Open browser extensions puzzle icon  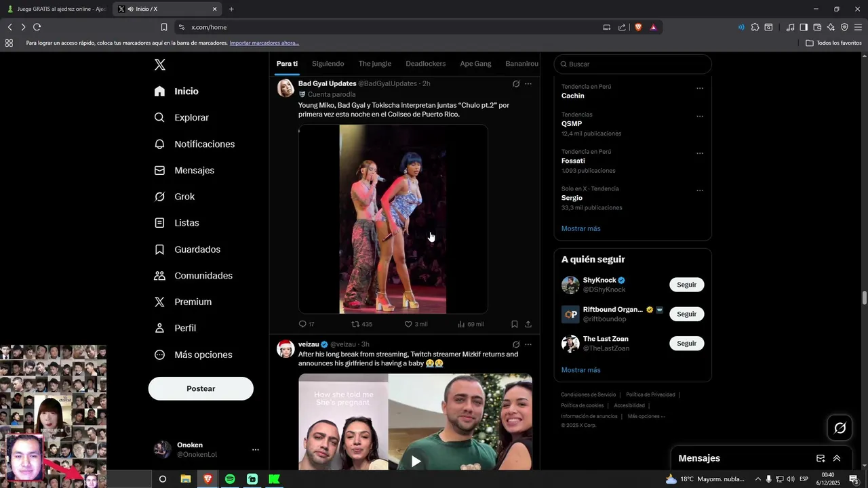coord(755,27)
